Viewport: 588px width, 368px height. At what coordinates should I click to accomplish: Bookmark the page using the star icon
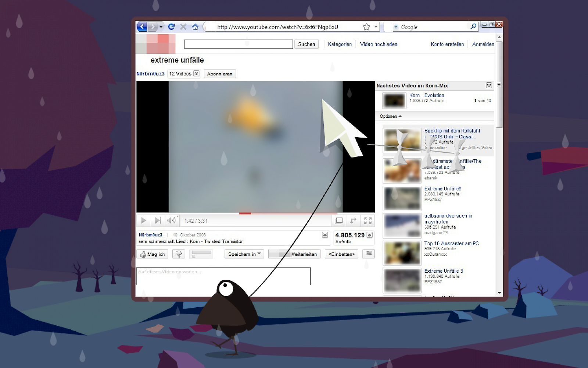(366, 27)
